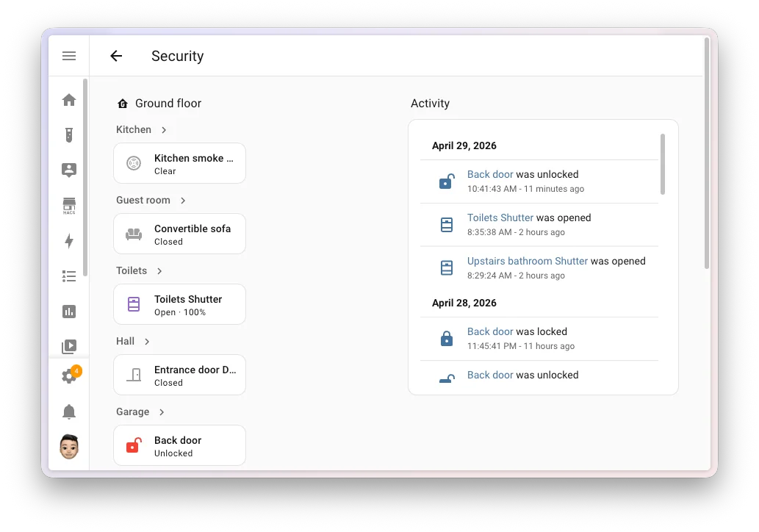Click the main page scrollbar
This screenshot has height=532, width=759.
pos(707,153)
